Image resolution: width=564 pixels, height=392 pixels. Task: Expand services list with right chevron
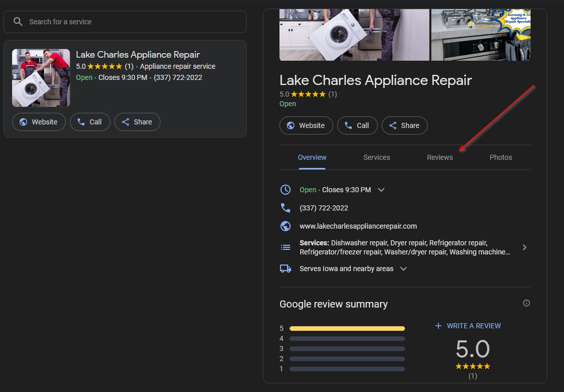[x=525, y=247]
